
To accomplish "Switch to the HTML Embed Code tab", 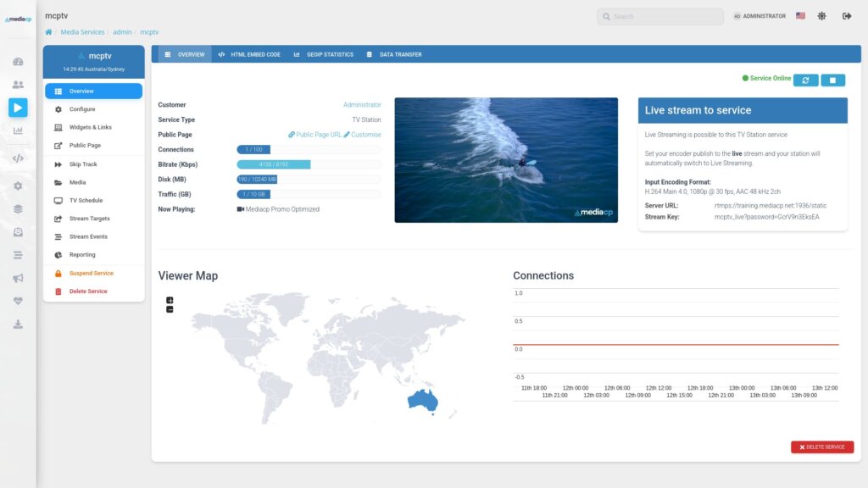I will tap(249, 54).
